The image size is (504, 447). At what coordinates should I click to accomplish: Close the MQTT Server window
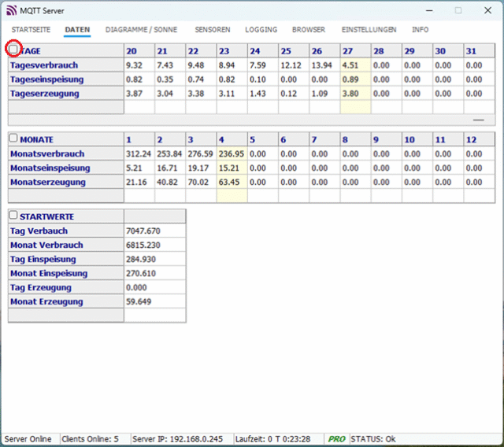click(487, 10)
